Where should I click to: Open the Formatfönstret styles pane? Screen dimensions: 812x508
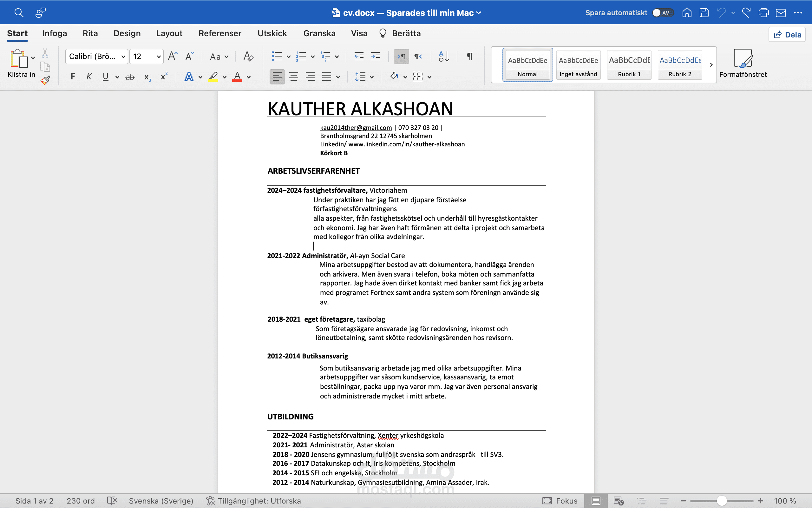[743, 63]
